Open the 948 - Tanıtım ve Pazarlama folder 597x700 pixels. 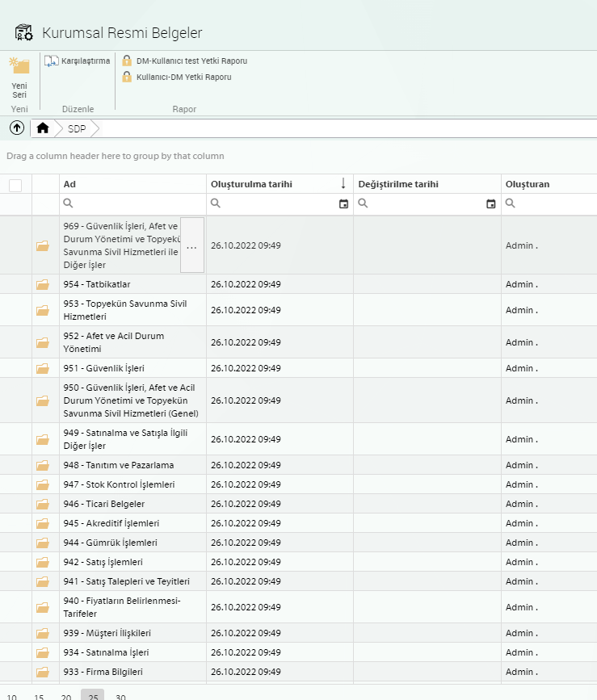point(118,465)
